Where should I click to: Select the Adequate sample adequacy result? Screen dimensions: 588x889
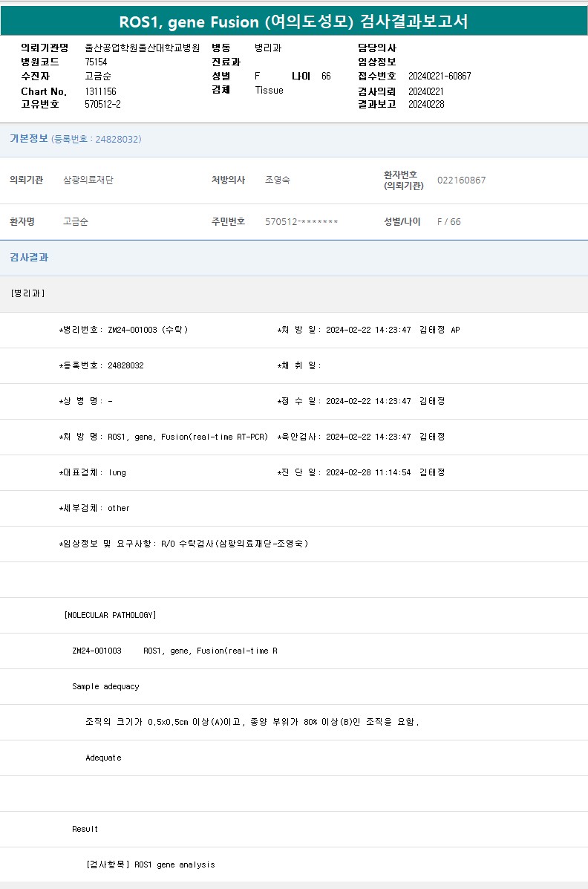coord(103,758)
